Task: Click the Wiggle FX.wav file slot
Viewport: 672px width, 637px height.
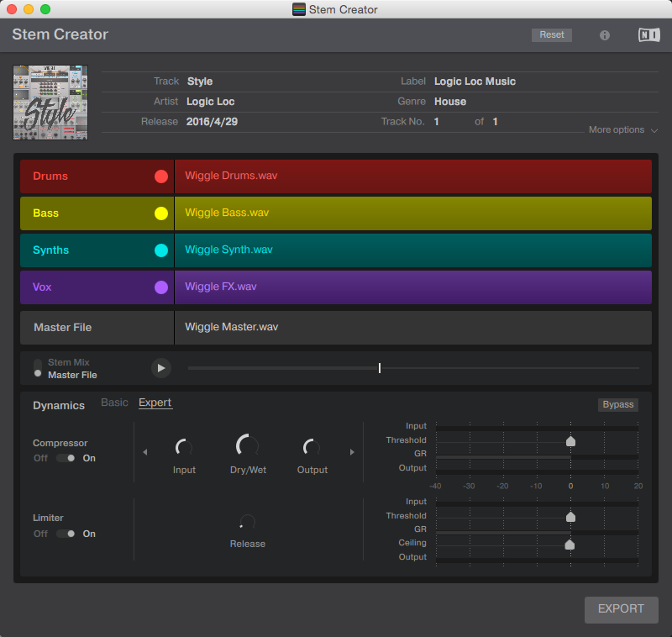Action: tap(413, 287)
